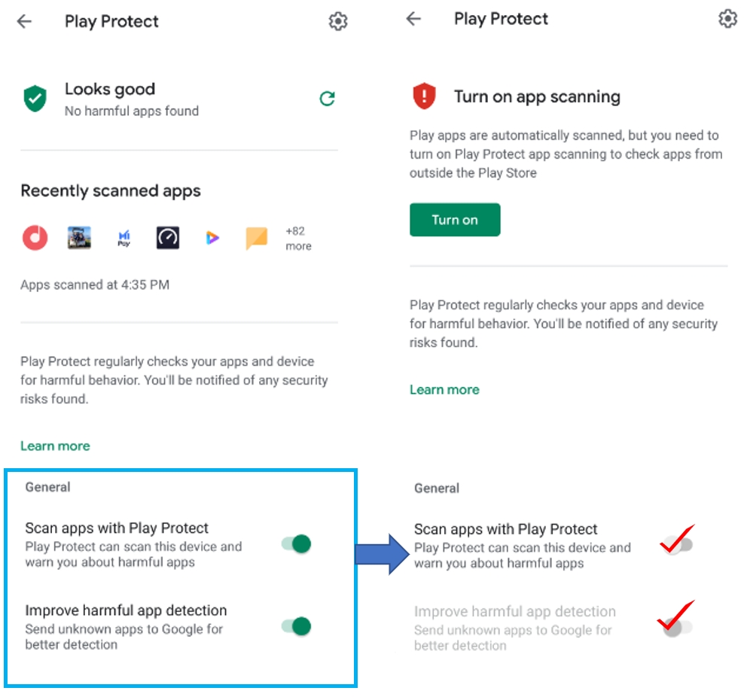
Task: Select the colorful play-triangle app icon
Action: point(212,238)
